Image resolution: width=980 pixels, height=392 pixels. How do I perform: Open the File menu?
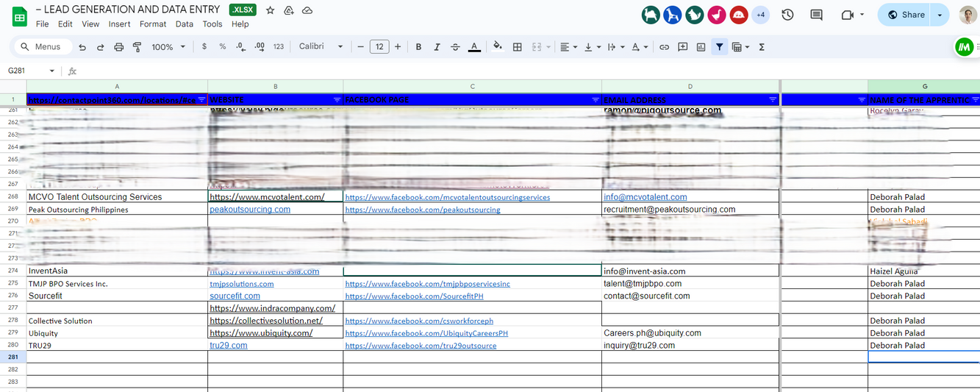[x=43, y=24]
